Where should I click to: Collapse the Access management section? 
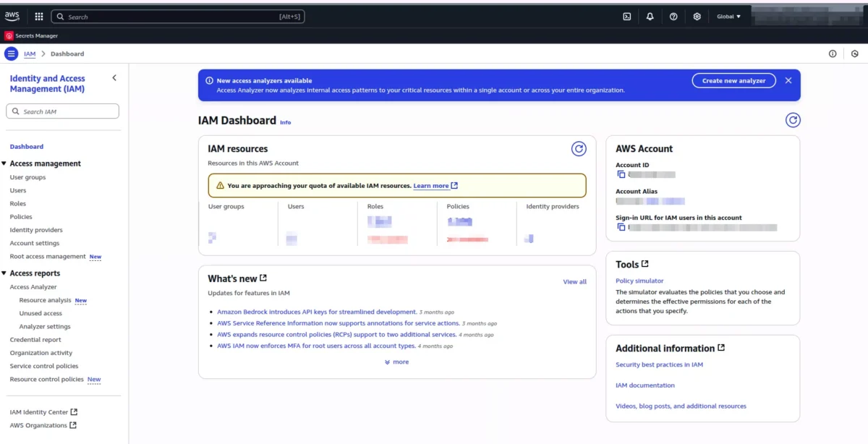click(x=4, y=164)
